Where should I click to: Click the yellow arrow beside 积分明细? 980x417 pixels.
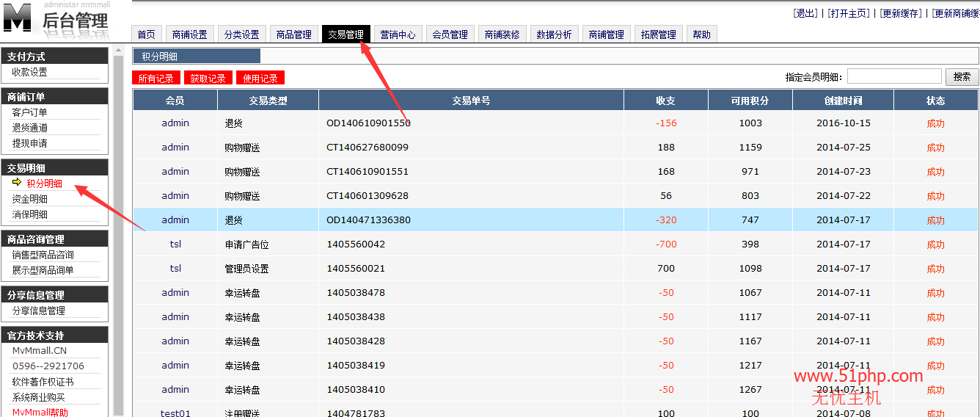pos(17,183)
